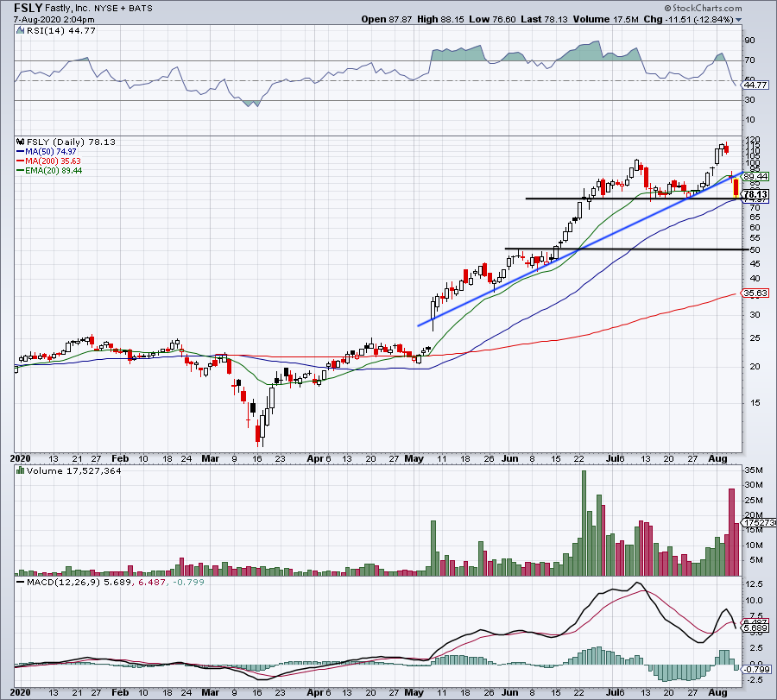This screenshot has height=700, width=777.
Task: Click the green line swatch for EMA(20)
Action: pyautogui.click(x=21, y=170)
